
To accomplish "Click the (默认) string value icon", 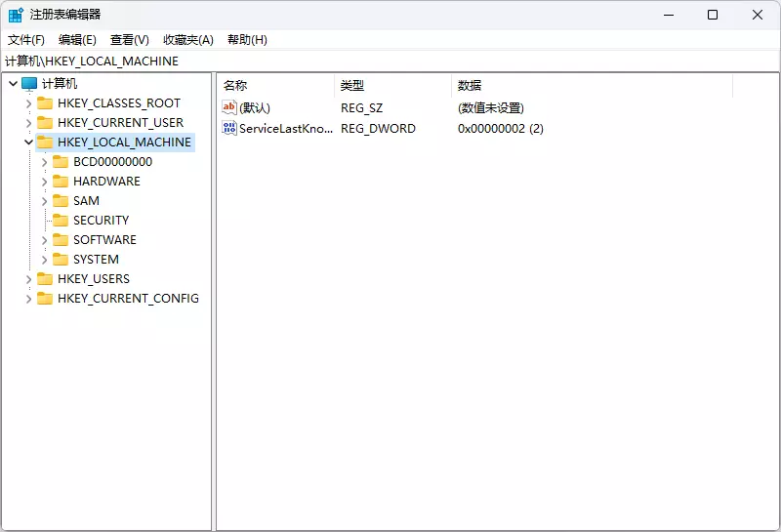I will tap(229, 107).
